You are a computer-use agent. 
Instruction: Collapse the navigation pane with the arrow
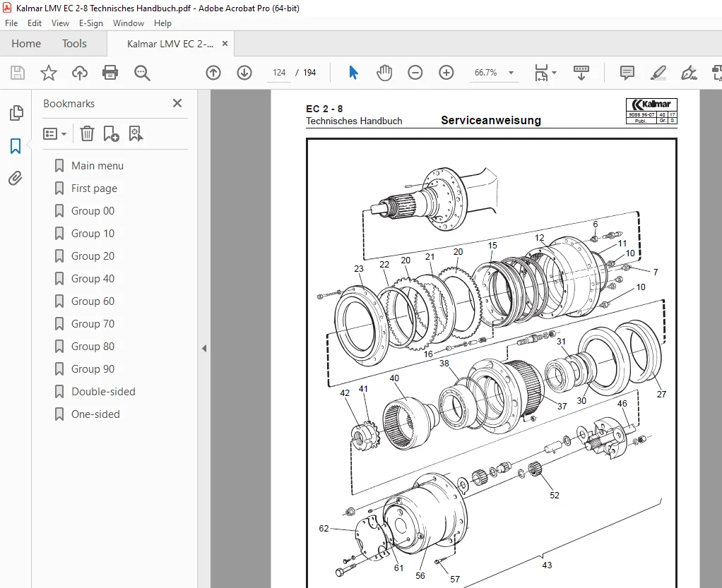pyautogui.click(x=204, y=348)
